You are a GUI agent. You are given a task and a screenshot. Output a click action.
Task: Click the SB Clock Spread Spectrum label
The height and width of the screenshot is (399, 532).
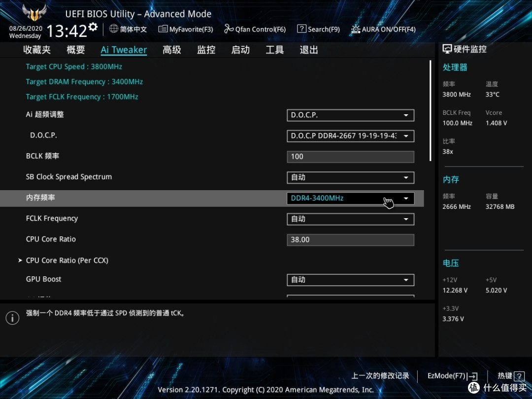pos(69,177)
